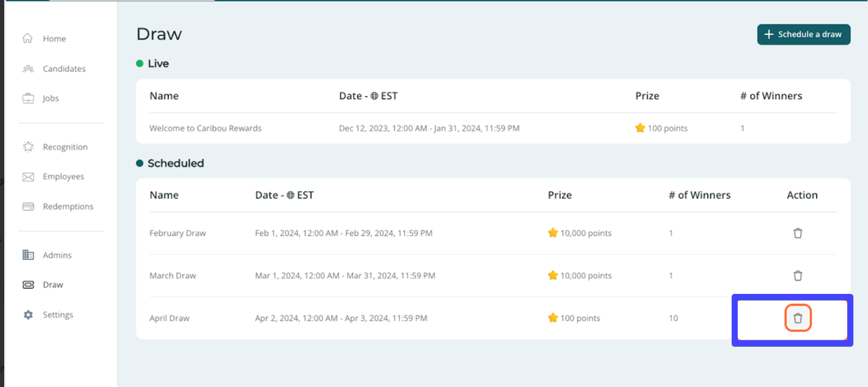Select the March Draw name
The height and width of the screenshot is (387, 868).
[x=173, y=276]
